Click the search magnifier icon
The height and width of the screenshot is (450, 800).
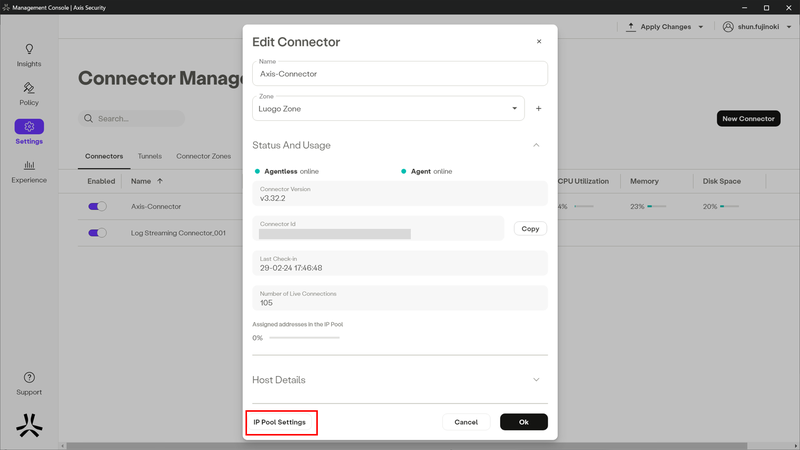[88, 118]
